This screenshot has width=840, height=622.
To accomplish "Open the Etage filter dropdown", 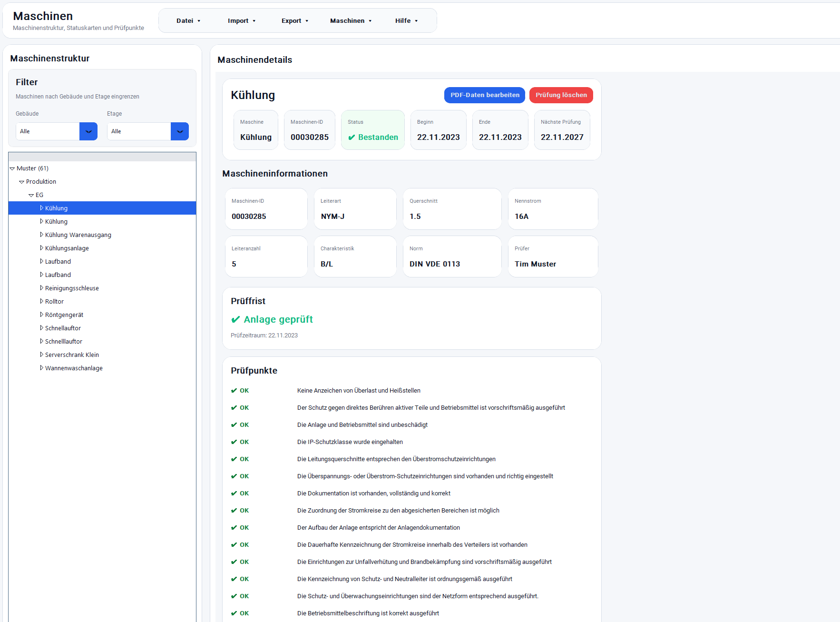I will (x=179, y=131).
